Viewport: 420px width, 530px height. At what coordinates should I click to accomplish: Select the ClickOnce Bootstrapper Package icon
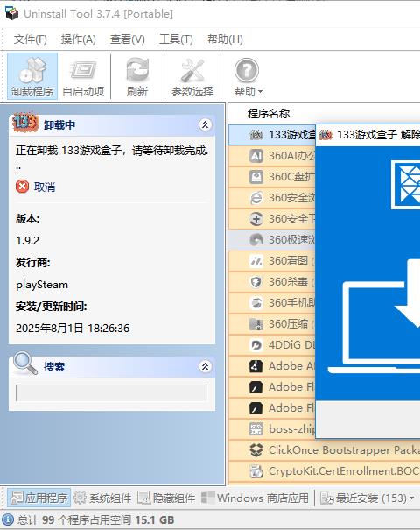[x=255, y=450]
